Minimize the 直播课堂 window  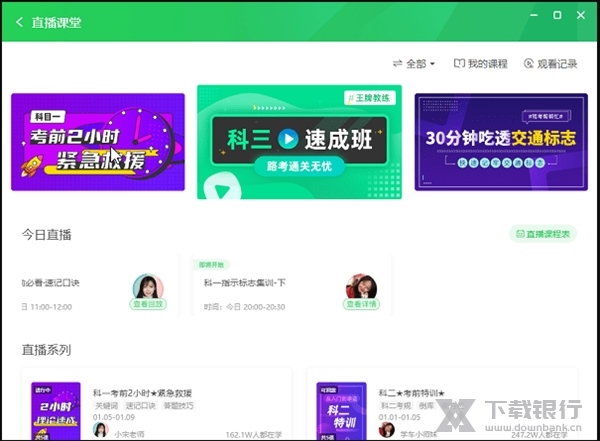click(534, 15)
